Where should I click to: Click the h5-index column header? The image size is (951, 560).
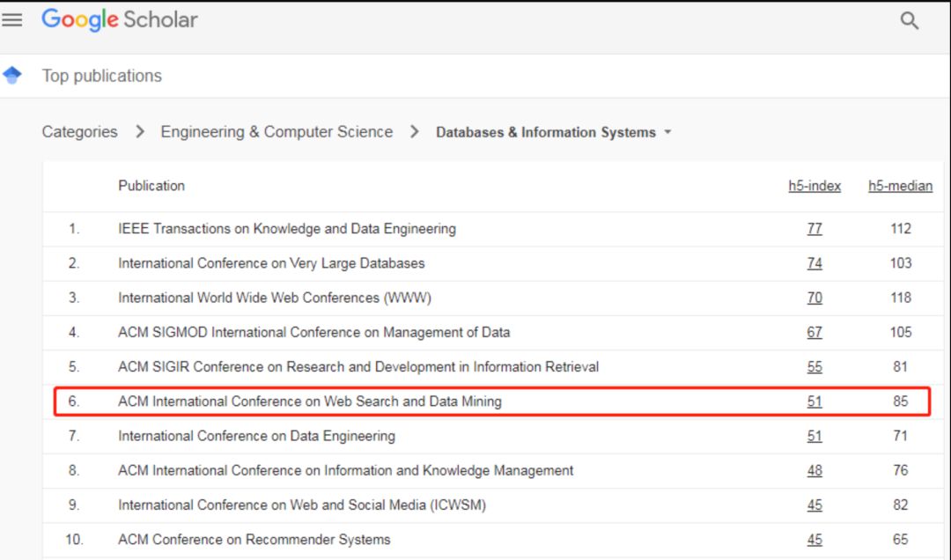pyautogui.click(x=814, y=186)
